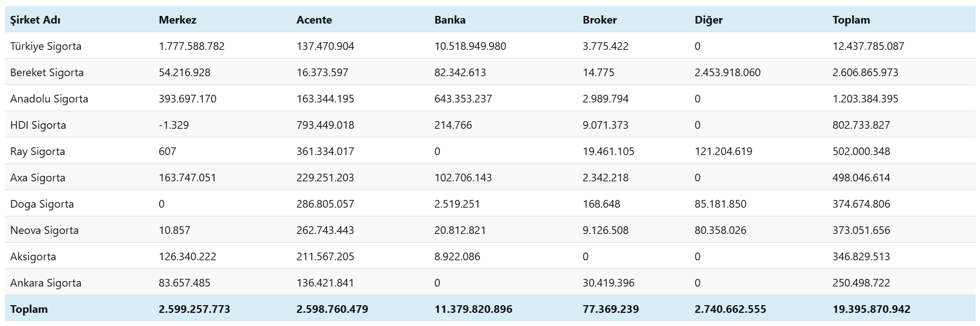Click the Bereket Sigorta company name

(x=47, y=72)
